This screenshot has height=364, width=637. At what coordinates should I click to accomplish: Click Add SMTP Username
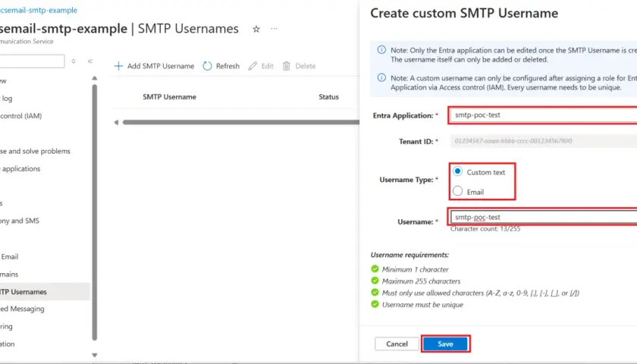click(154, 66)
